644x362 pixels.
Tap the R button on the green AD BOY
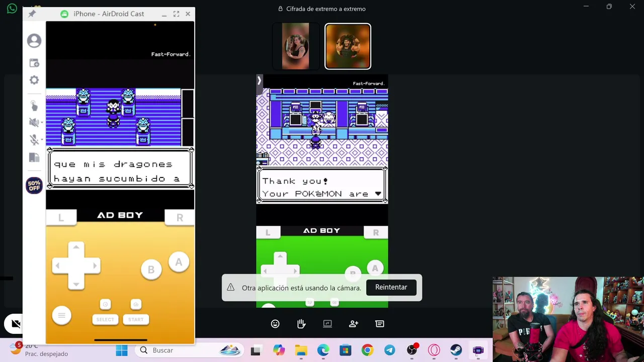tap(376, 232)
